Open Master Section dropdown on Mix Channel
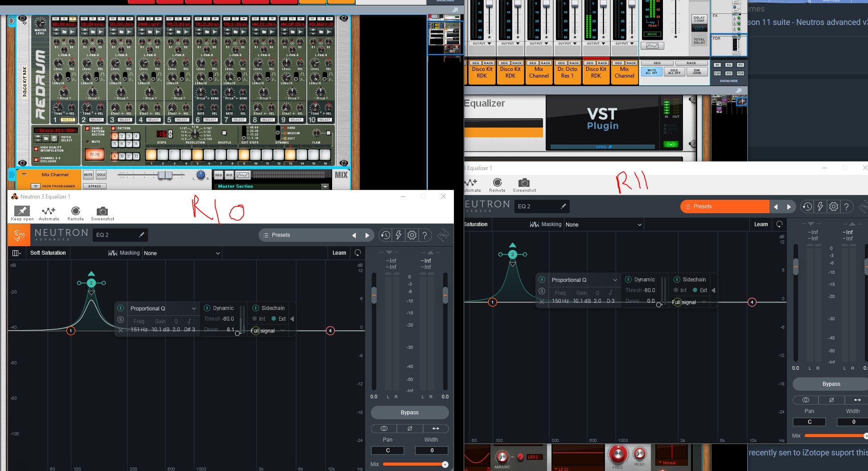868x471 pixels. click(x=325, y=186)
